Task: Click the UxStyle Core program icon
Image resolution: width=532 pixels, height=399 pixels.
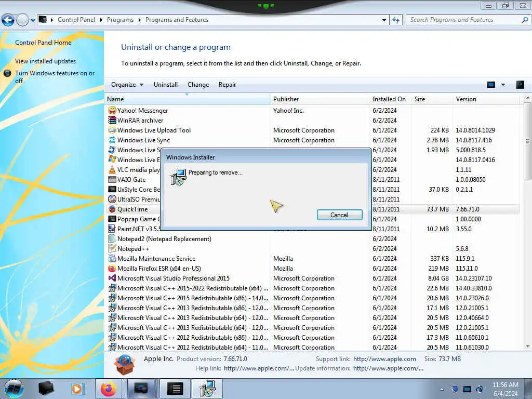Action: (112, 189)
